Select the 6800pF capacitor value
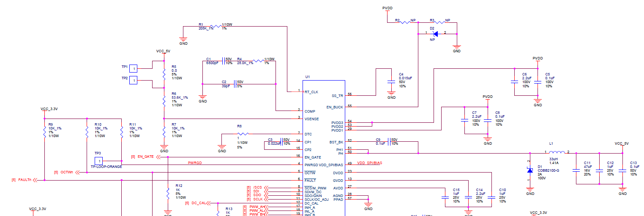 click(x=212, y=63)
